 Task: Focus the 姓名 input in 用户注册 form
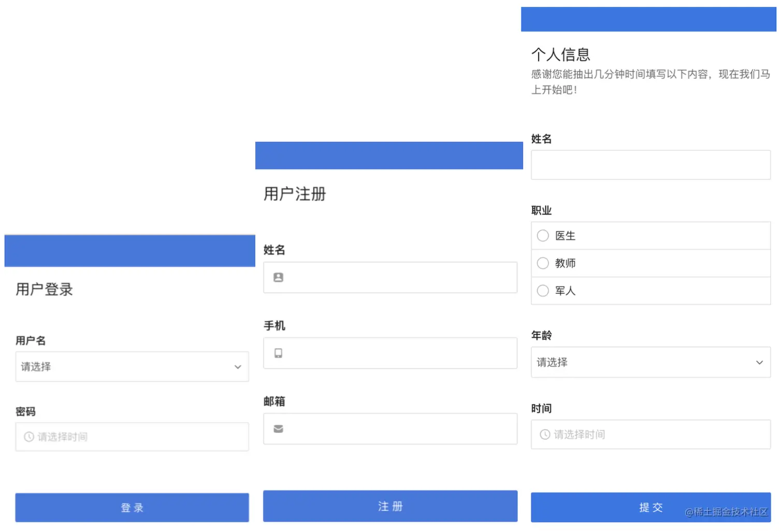[390, 277]
